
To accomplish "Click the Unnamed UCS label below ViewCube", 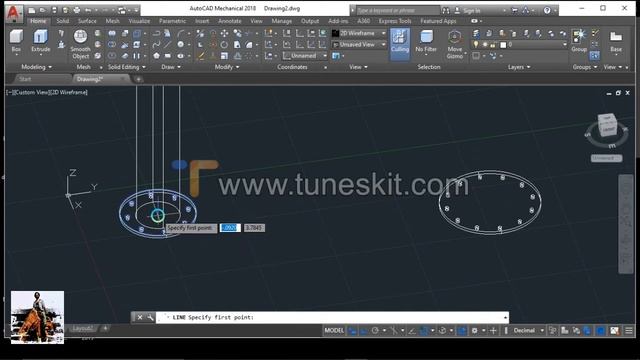I will pos(606,158).
